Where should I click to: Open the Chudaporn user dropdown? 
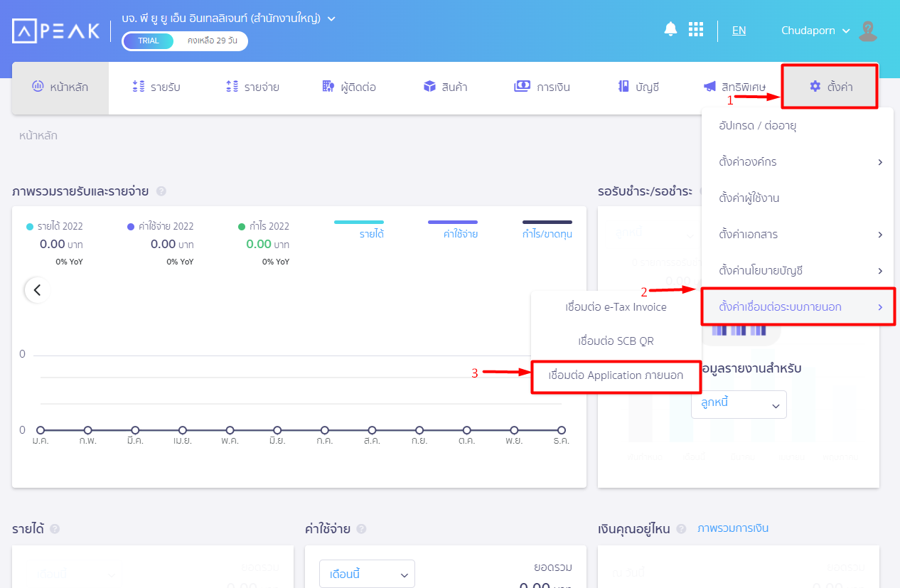pyautogui.click(x=815, y=31)
